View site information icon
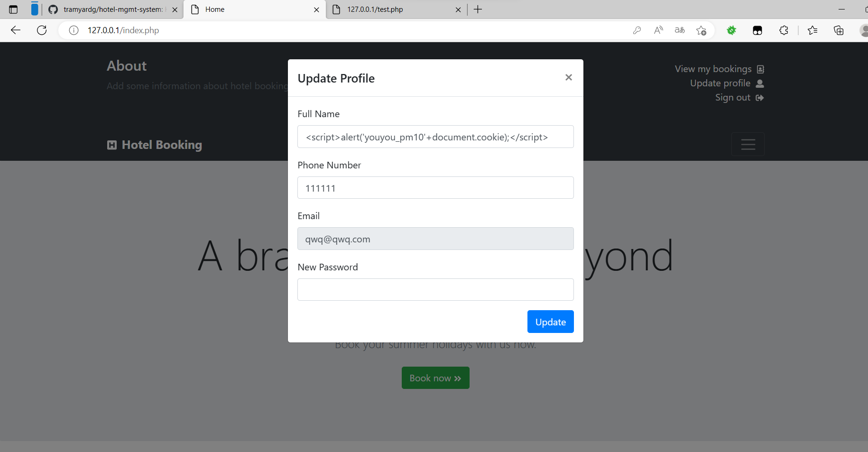This screenshot has height=452, width=868. pos(74,30)
